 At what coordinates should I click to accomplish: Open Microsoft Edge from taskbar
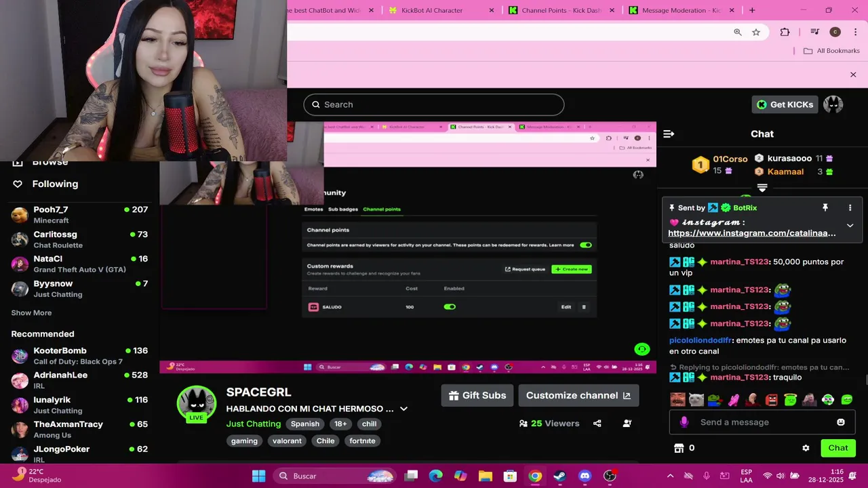(x=436, y=476)
